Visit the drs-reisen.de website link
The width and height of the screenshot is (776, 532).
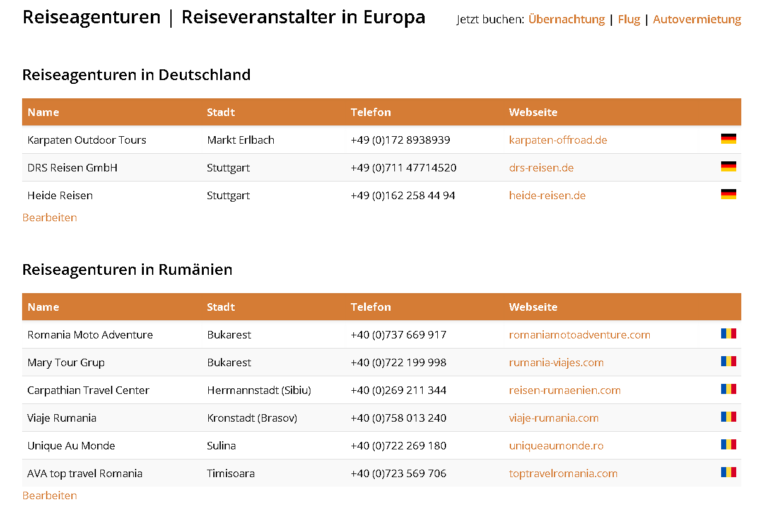click(541, 168)
